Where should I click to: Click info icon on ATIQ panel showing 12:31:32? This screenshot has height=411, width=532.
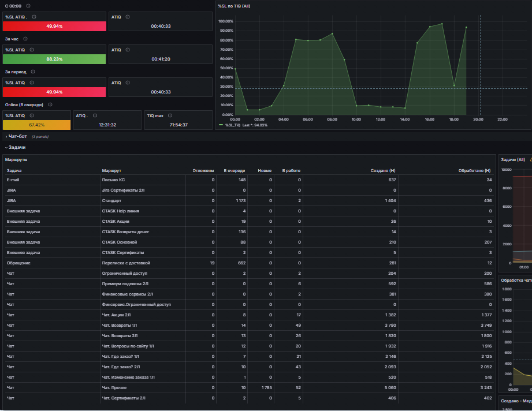(x=95, y=115)
